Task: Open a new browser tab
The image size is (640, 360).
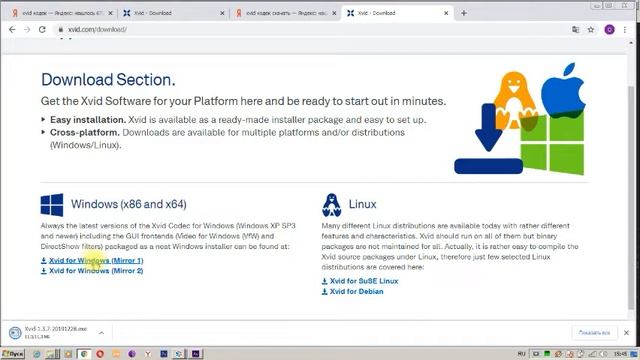Action: [x=464, y=13]
